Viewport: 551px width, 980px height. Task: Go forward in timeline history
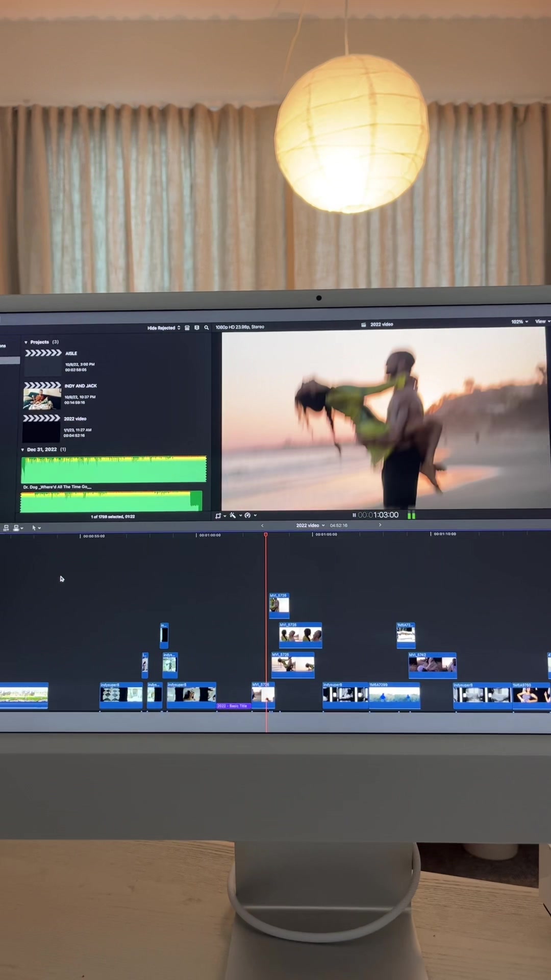(x=380, y=525)
